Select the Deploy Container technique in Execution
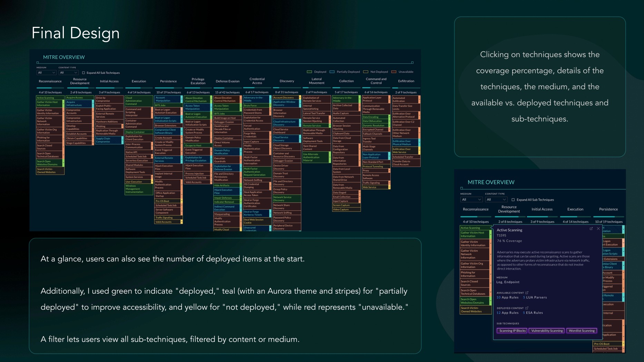The height and width of the screenshot is (362, 644). (x=138, y=132)
